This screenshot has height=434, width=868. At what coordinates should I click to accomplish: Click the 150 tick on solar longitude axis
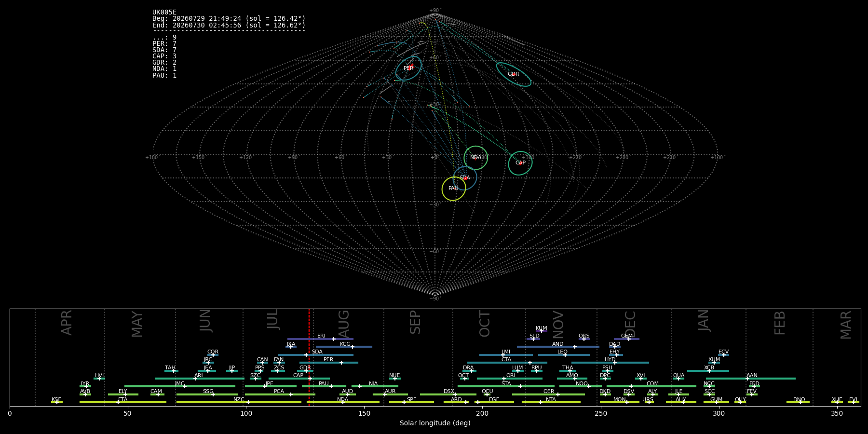[364, 413]
